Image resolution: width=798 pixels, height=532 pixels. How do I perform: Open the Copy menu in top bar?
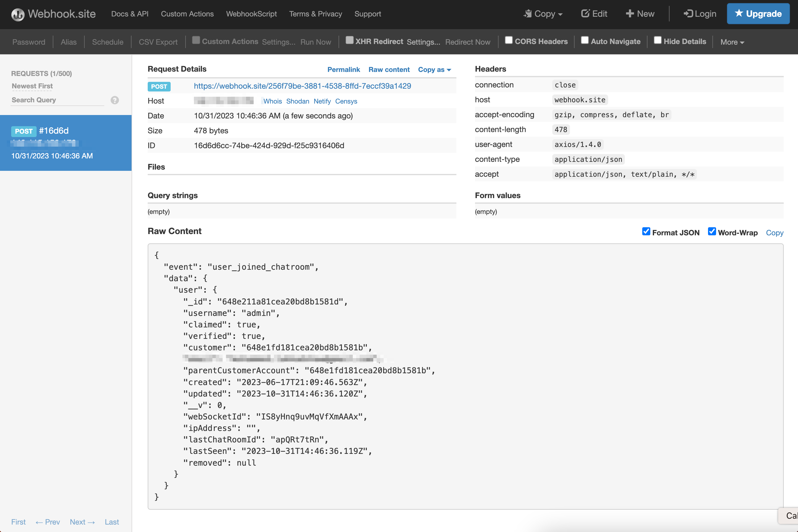coord(543,14)
